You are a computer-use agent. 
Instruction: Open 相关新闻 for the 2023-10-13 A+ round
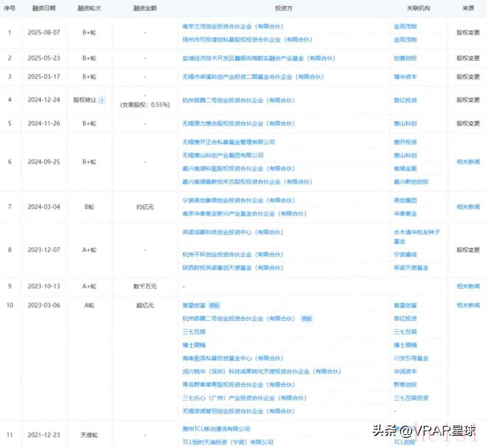tap(468, 286)
